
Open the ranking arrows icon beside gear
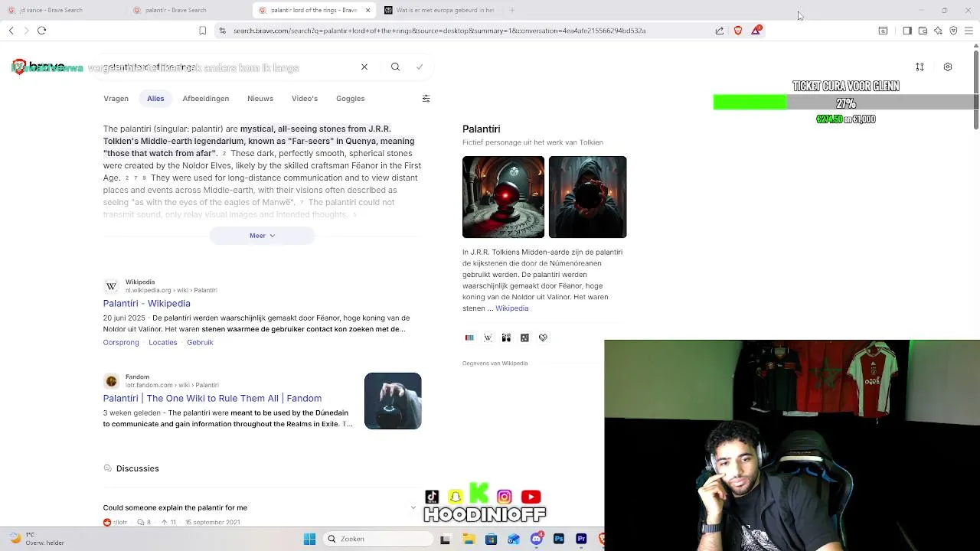(x=920, y=67)
